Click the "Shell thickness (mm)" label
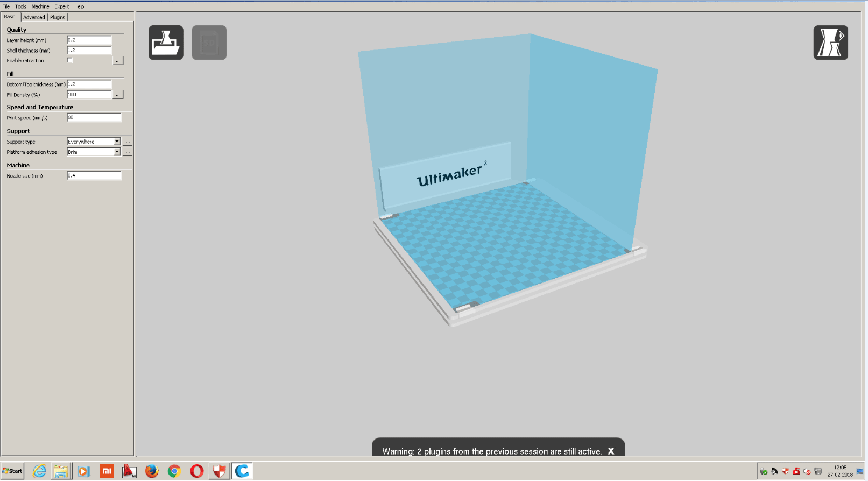 [29, 51]
